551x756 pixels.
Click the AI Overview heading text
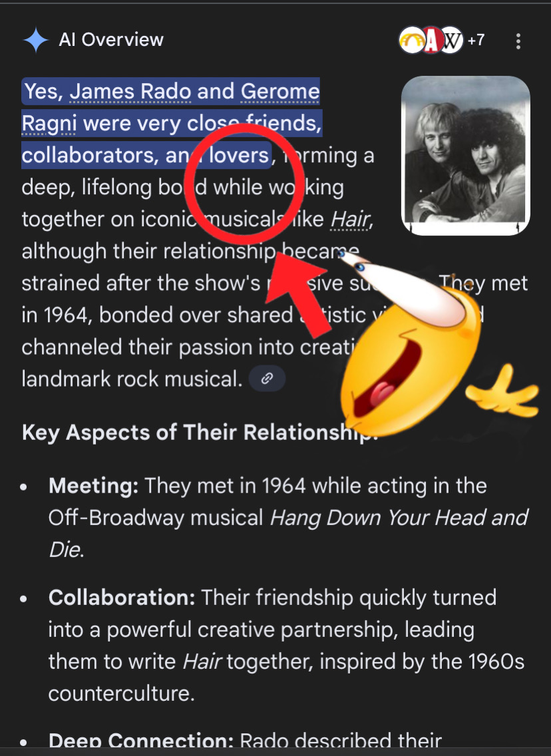(111, 40)
